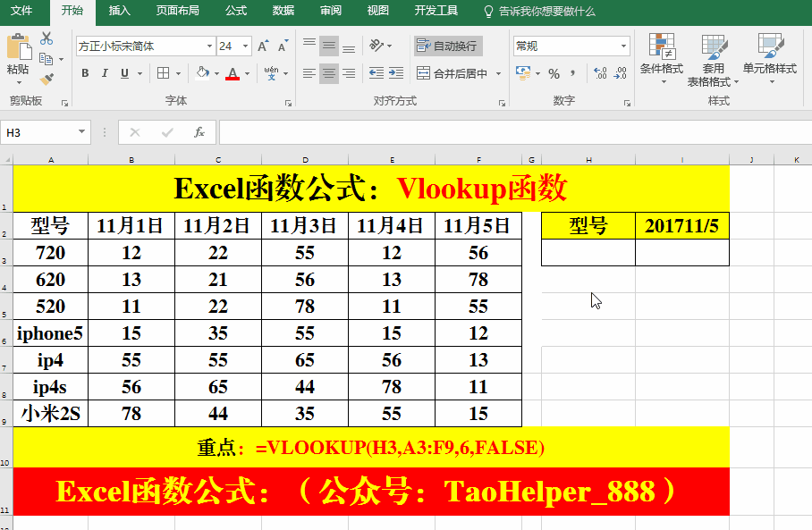Open 剪贴板 dialog launcher
The width and height of the screenshot is (812, 530).
point(64,103)
